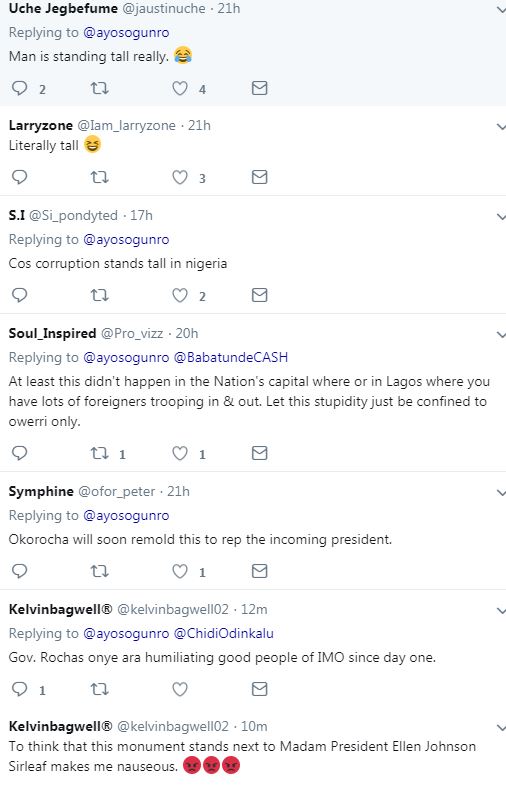
Task: Open the options dropdown on Larryzone's tweet
Action: [500, 126]
